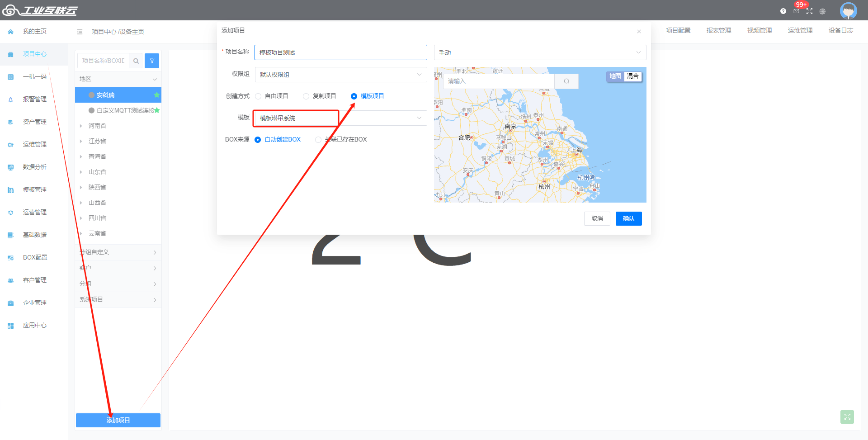Image resolution: width=868 pixels, height=440 pixels.
Task: Select the 关联已存在BOX radio button
Action: point(318,140)
